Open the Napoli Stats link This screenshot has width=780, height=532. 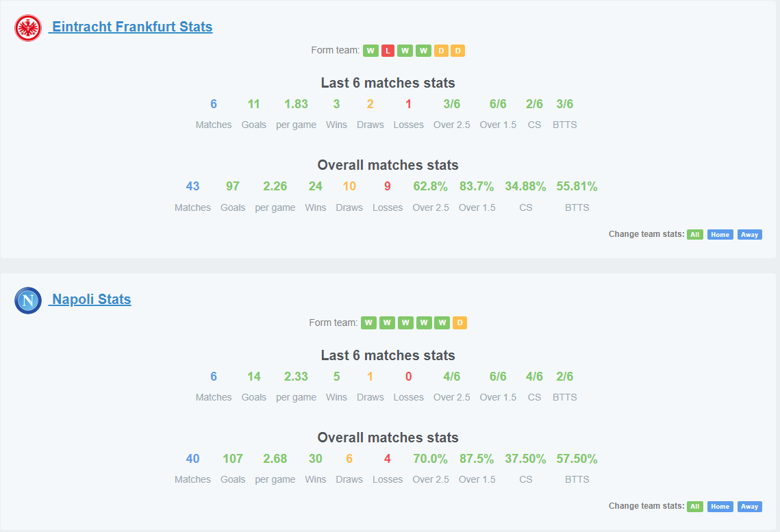[90, 299]
